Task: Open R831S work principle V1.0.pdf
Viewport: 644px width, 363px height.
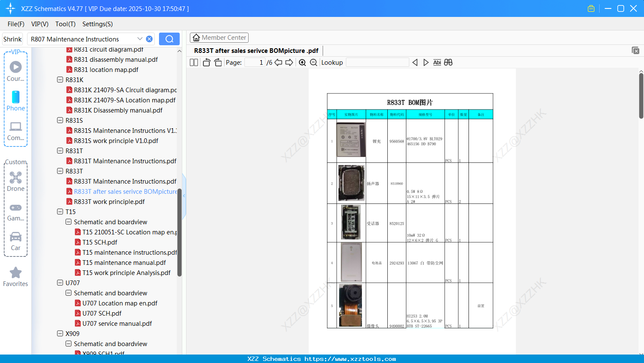Action: [x=116, y=141]
